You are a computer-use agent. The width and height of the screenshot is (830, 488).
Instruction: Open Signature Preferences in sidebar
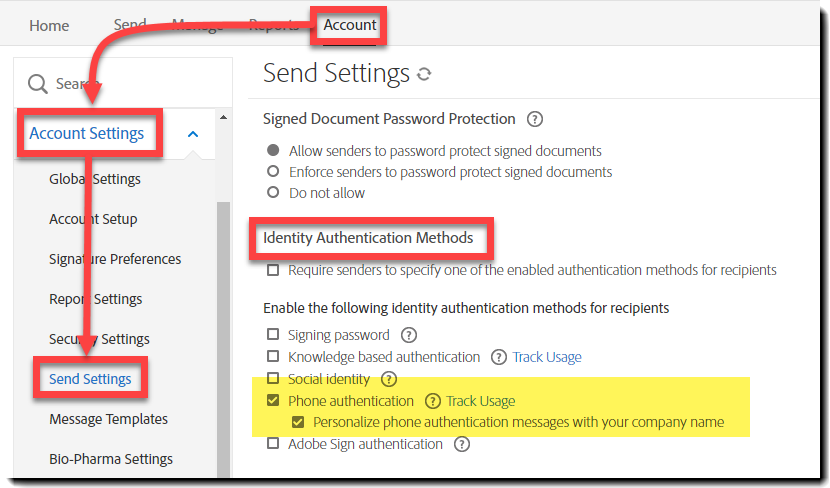point(115,259)
